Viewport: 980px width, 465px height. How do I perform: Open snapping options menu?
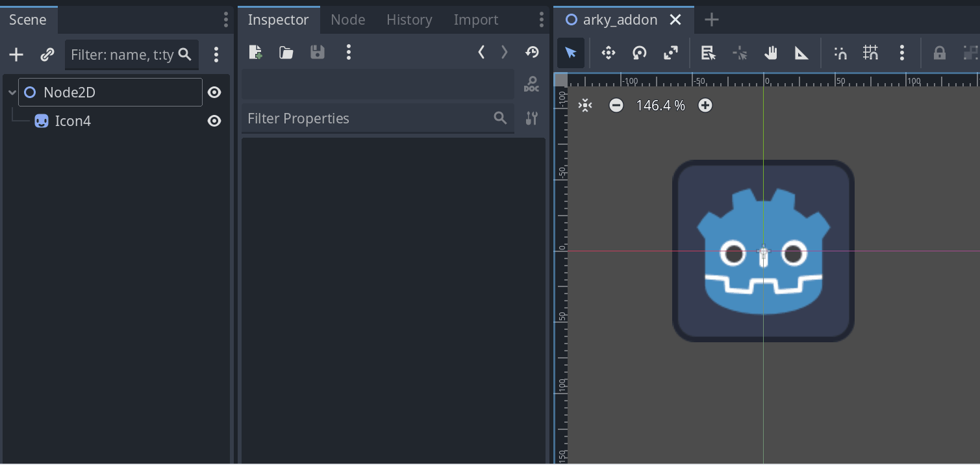901,53
